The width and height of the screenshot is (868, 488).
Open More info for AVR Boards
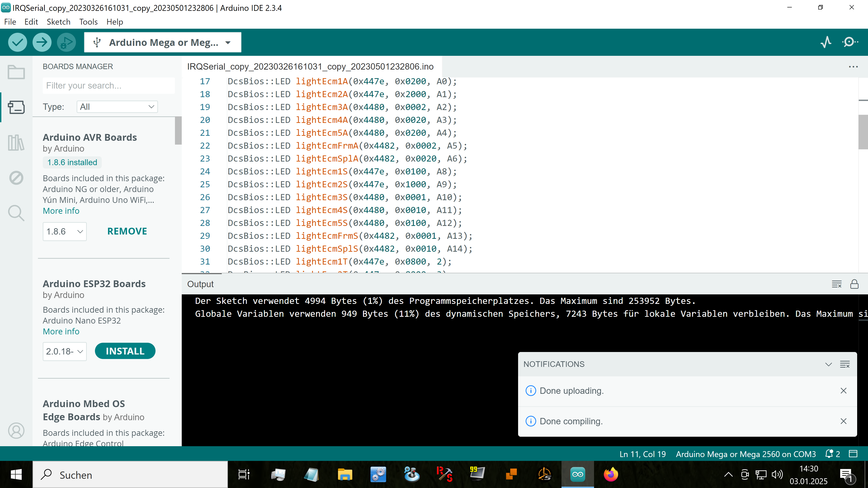tap(61, 211)
